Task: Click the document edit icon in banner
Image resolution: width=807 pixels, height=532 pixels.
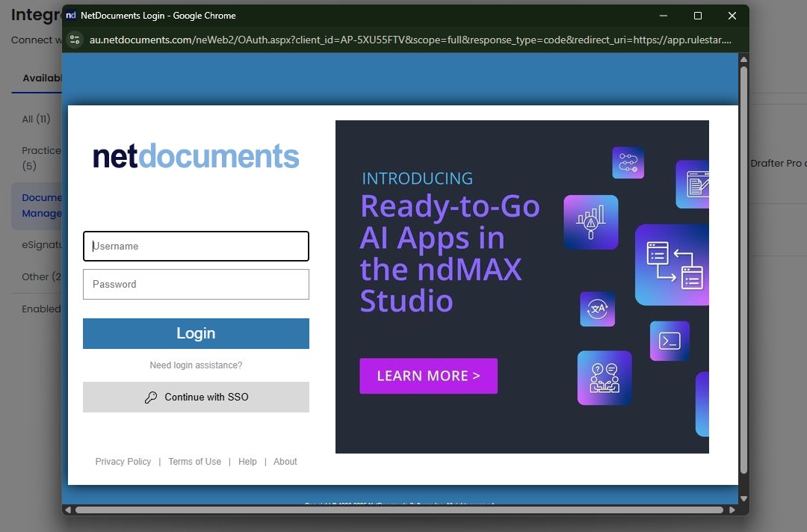Action: tap(693, 185)
